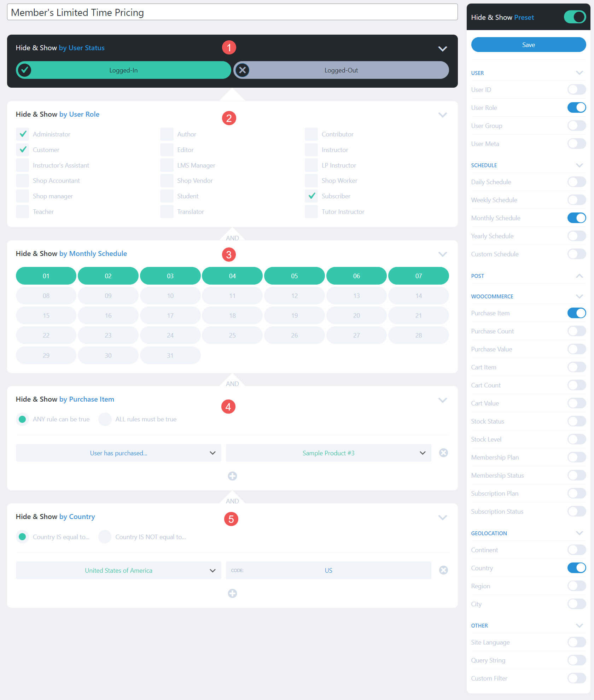Viewport: 594px width, 700px height.
Task: Select the ALL rules must be true radio
Action: (x=105, y=419)
